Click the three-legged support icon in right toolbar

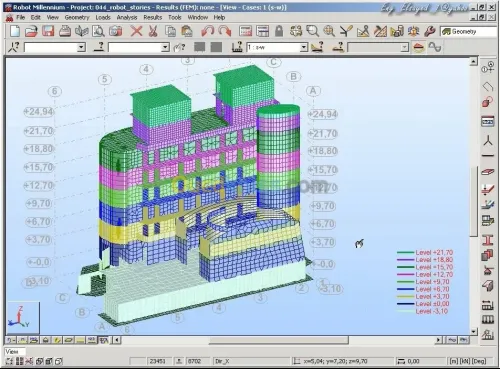(488, 141)
